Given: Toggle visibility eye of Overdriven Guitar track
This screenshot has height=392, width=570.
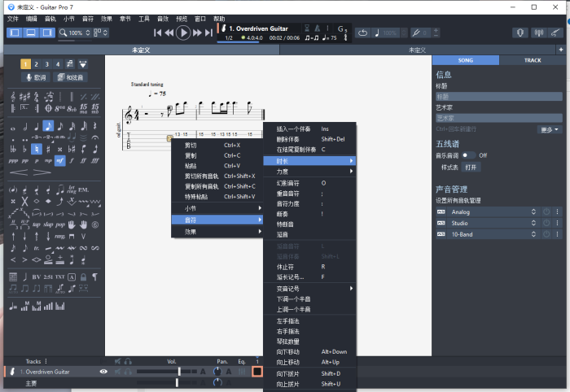Looking at the screenshot, I should (x=103, y=372).
